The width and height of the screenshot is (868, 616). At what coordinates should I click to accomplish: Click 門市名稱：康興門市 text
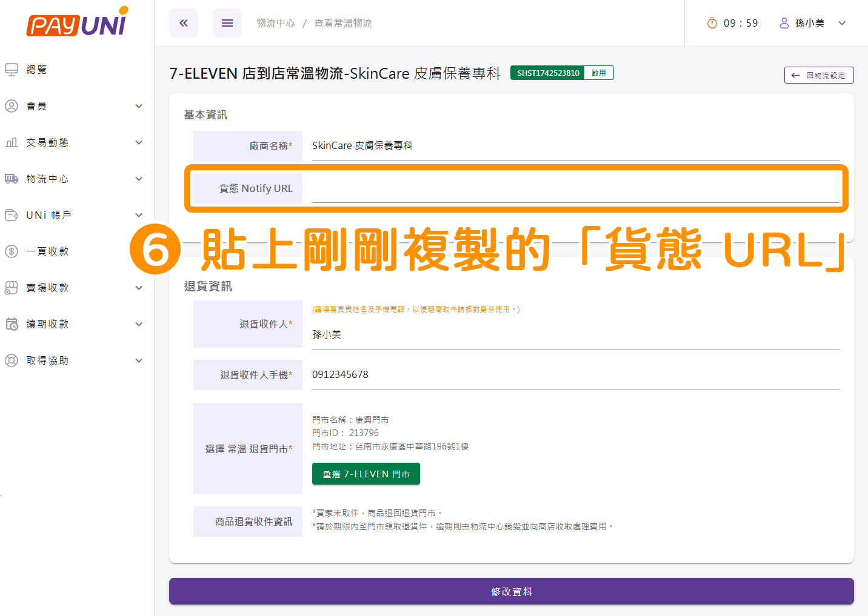350,420
